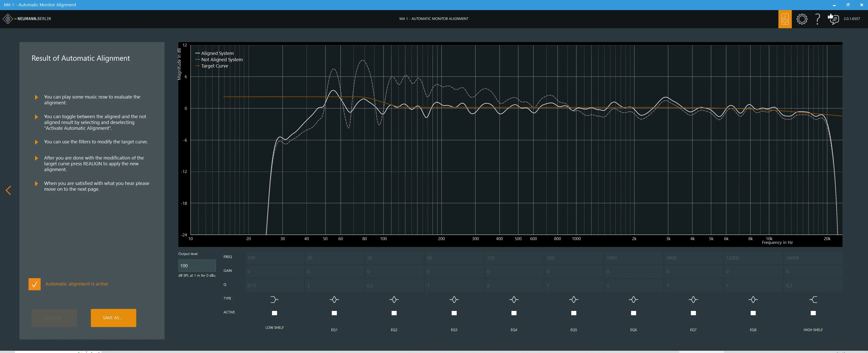Enable the EQ3 active checkbox
868x353 pixels.
pos(454,313)
